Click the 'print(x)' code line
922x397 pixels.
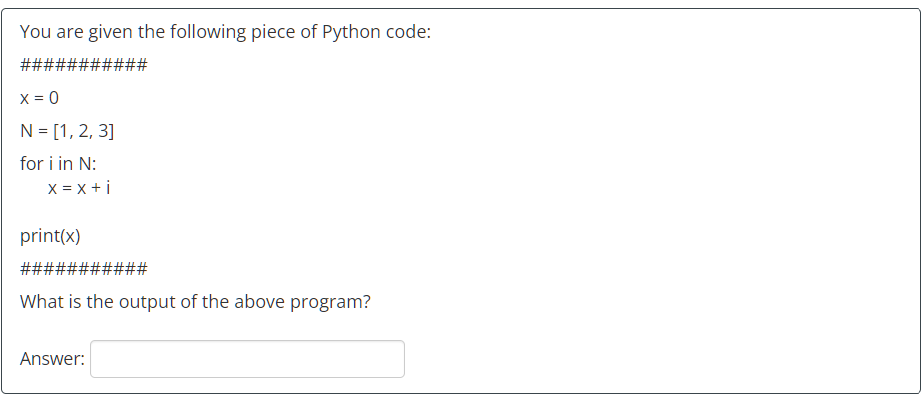click(50, 236)
